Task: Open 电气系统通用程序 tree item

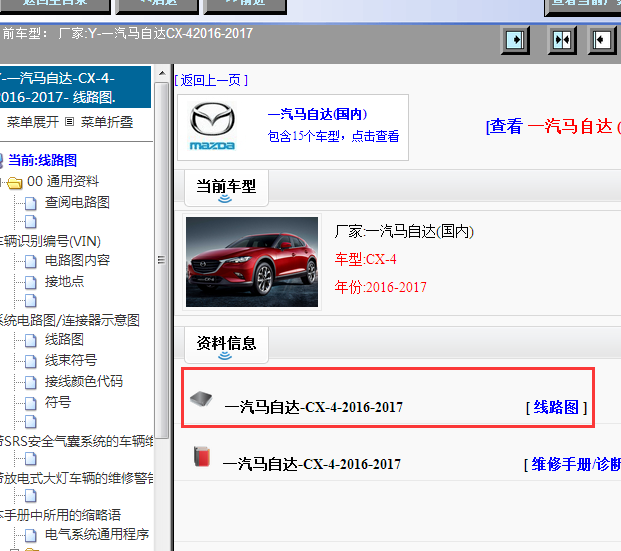Action: [x=97, y=534]
